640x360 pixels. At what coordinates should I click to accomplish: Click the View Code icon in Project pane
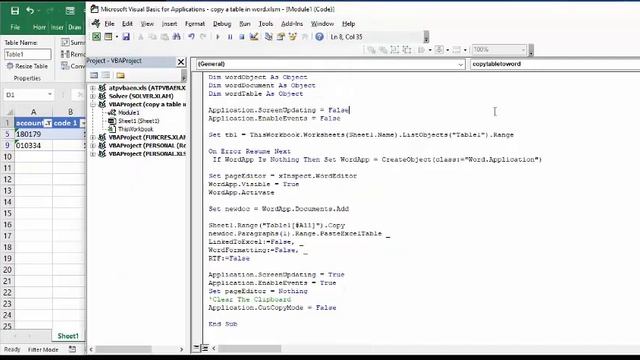(94, 75)
